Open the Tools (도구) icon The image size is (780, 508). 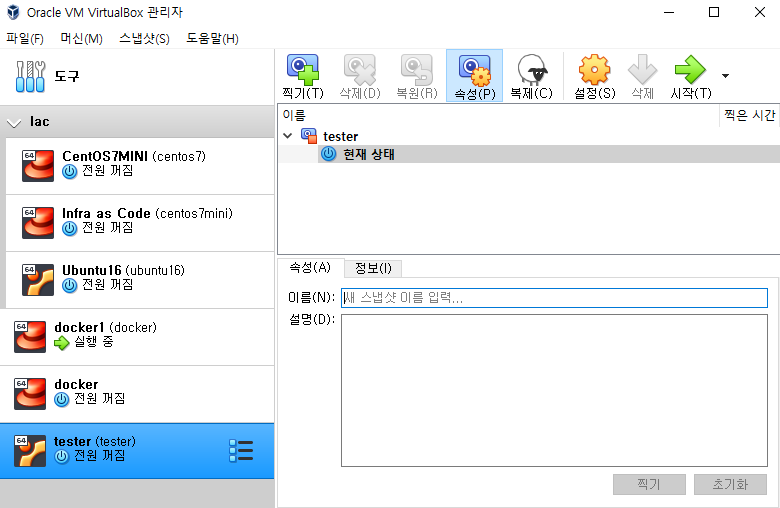pos(30,76)
